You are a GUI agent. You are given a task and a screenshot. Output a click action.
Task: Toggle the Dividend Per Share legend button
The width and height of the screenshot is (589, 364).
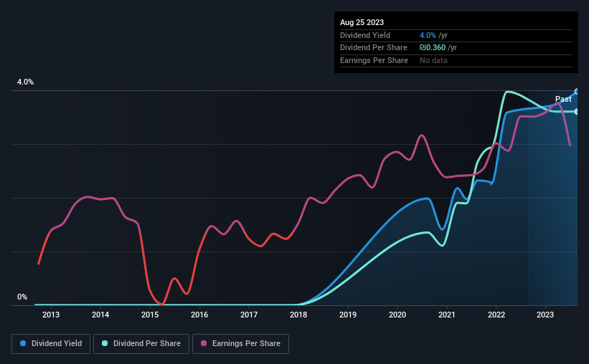pyautogui.click(x=141, y=344)
